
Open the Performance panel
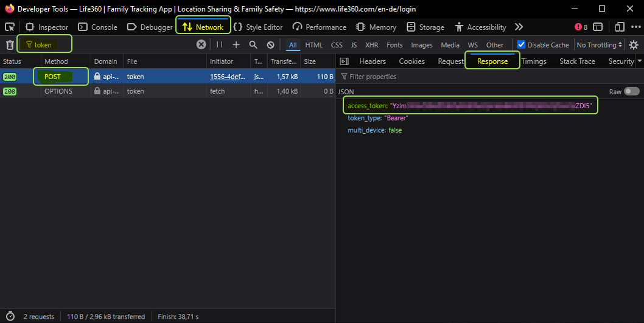tap(320, 27)
